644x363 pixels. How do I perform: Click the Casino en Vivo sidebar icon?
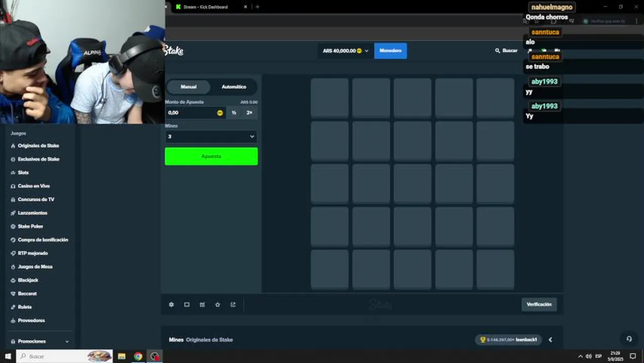(13, 186)
